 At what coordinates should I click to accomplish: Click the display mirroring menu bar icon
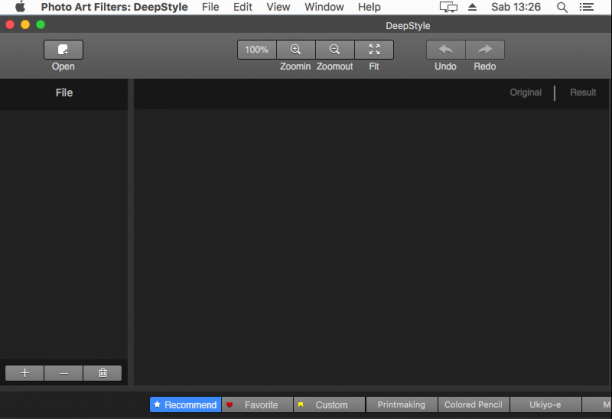(x=448, y=7)
